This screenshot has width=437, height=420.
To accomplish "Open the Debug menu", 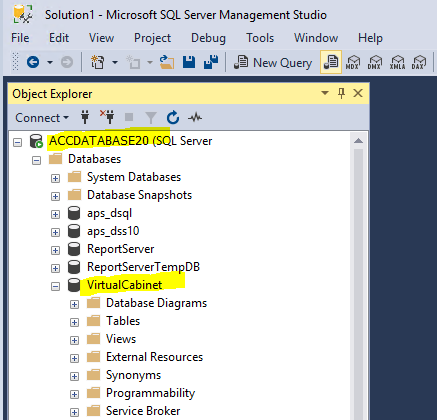I will [x=208, y=38].
